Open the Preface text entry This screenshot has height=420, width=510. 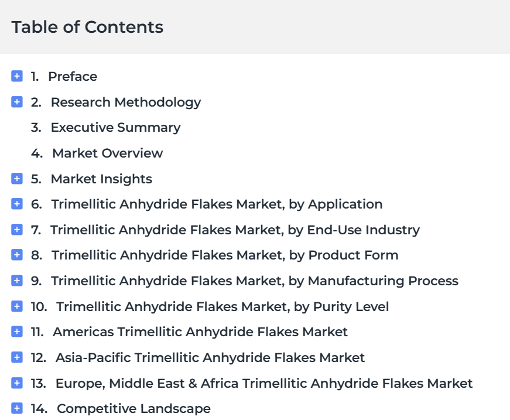(x=73, y=77)
